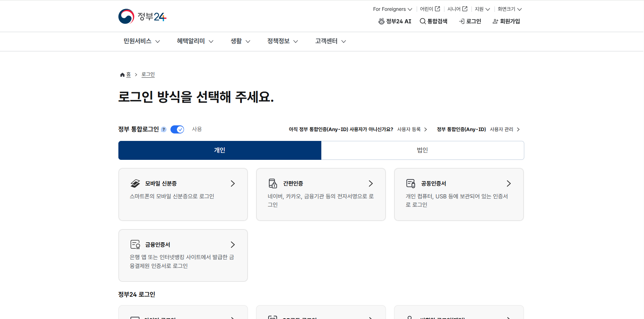The height and width of the screenshot is (319, 644).
Task: Click the 회원가입 person icon
Action: pyautogui.click(x=496, y=21)
